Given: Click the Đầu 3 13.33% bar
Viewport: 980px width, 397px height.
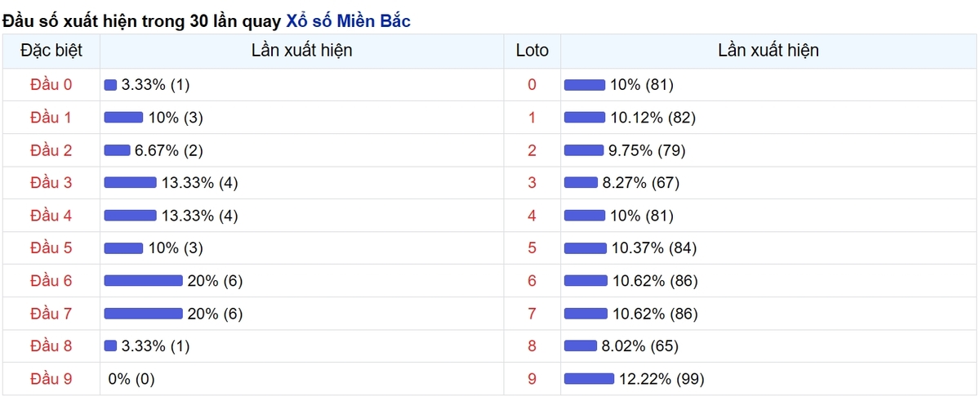Looking at the screenshot, I should 130,183.
